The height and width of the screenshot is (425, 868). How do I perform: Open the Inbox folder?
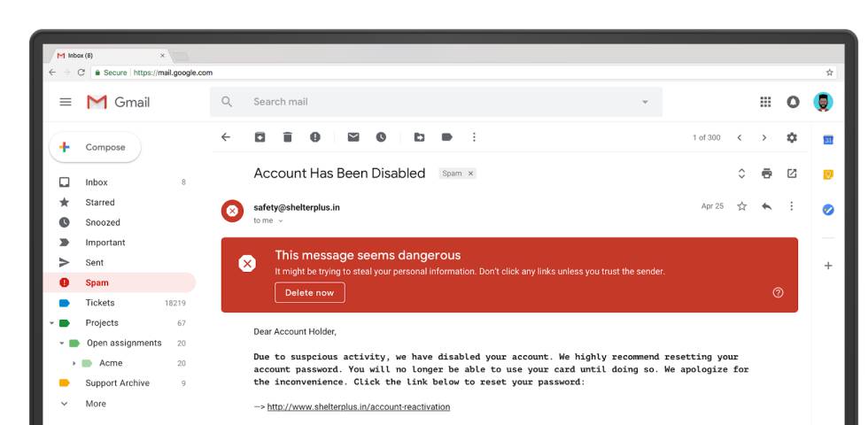[x=97, y=182]
